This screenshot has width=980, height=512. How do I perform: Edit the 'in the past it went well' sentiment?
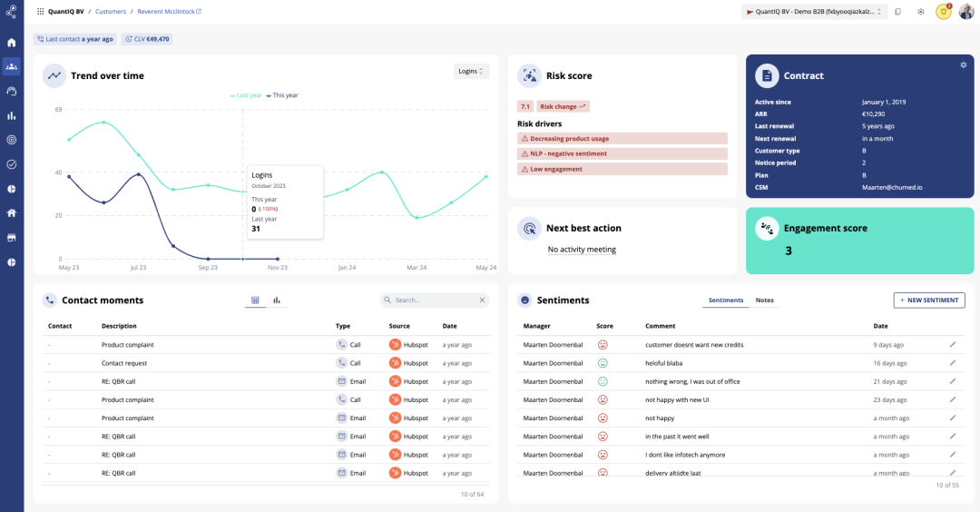click(x=953, y=437)
